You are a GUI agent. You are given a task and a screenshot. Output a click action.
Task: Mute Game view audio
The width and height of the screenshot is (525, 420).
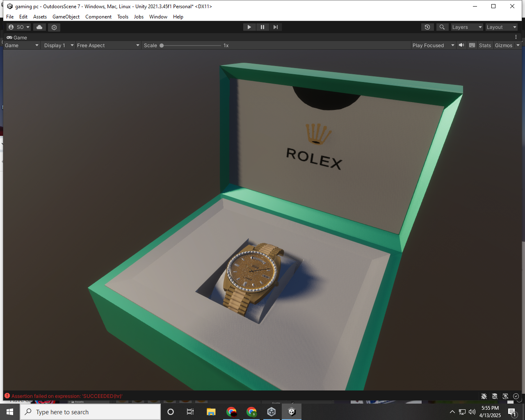click(x=461, y=45)
